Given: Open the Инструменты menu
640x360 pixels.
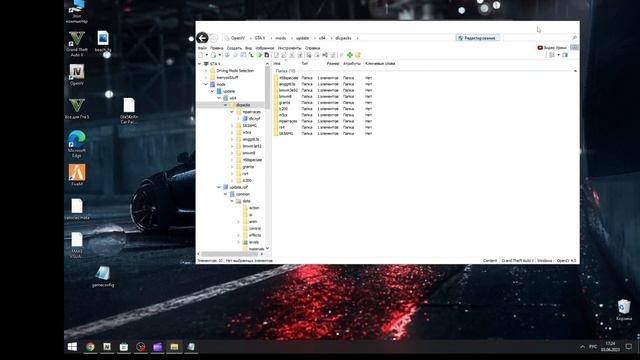Looking at the screenshot, I should click(x=289, y=48).
